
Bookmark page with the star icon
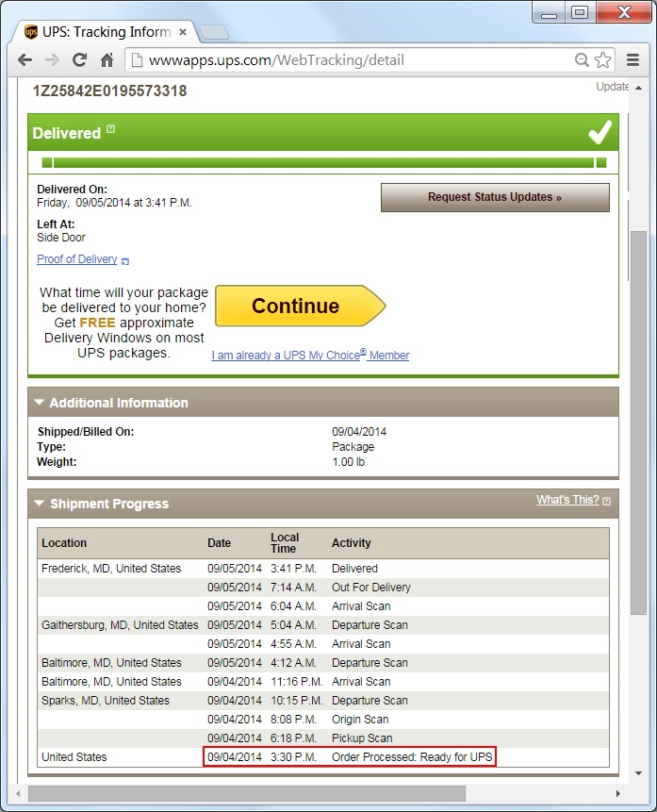point(603,60)
